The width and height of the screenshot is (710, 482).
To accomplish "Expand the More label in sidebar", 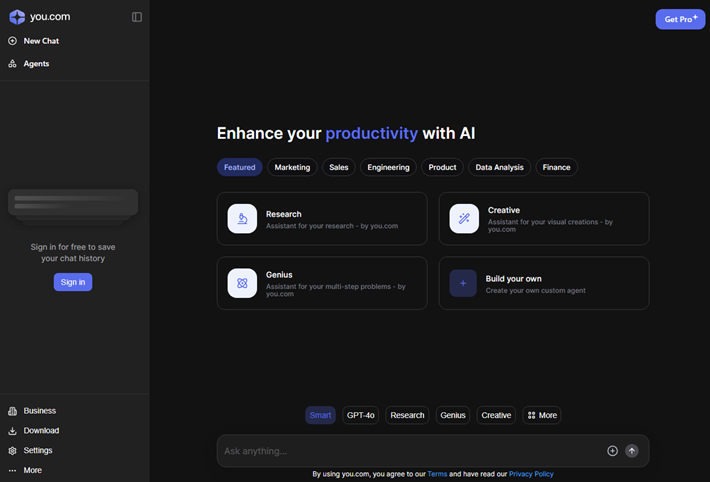I will pos(33,470).
